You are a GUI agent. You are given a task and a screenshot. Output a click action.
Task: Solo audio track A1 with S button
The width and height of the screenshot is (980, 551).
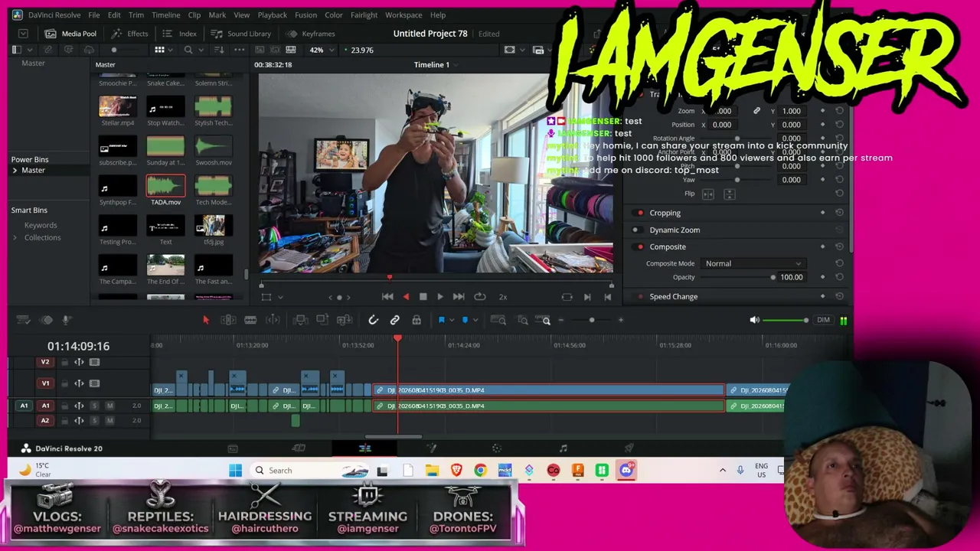pyautogui.click(x=94, y=406)
